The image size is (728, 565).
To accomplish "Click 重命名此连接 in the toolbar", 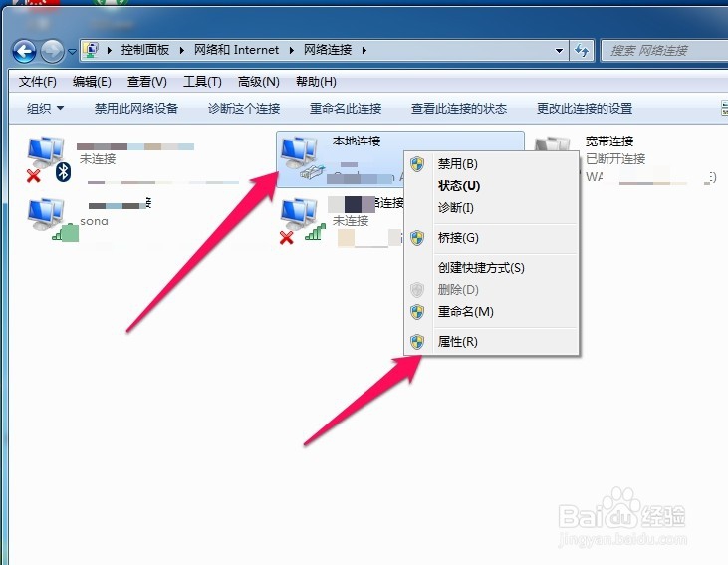I will tap(346, 109).
